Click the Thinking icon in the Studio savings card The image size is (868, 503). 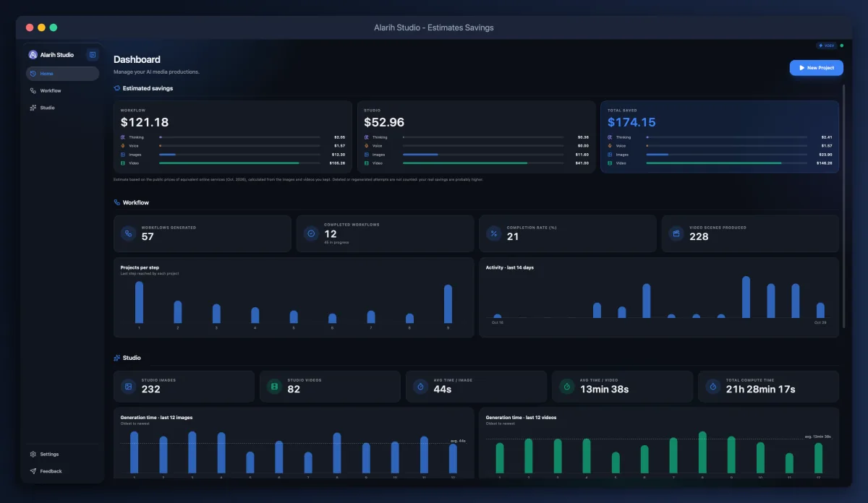(x=367, y=137)
